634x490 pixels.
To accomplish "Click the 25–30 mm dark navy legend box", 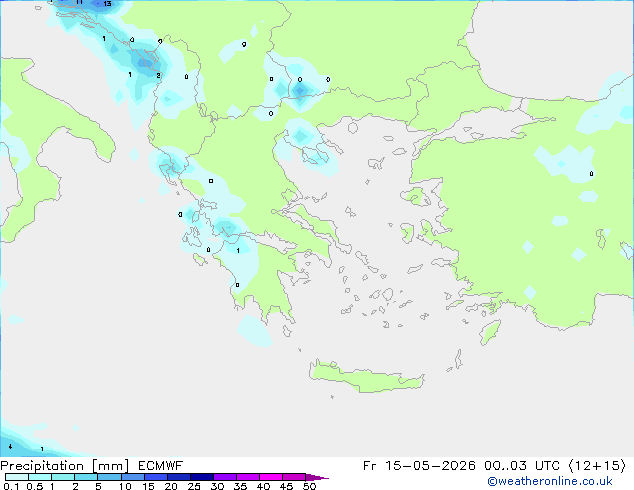I will tap(201, 477).
